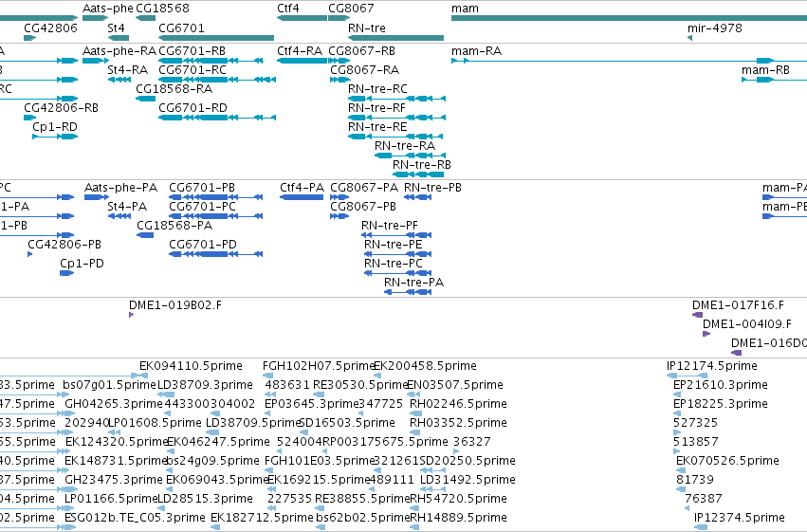Choose the 'RH02246.5prime' EST label
Viewport: 807px width, 532px height.
pyautogui.click(x=458, y=404)
